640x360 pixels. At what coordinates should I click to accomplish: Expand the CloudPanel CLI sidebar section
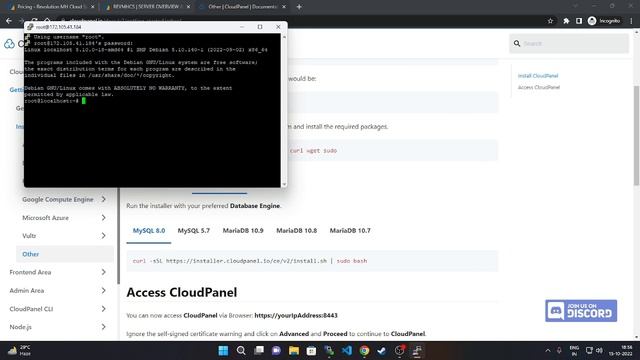pyautogui.click(x=104, y=309)
